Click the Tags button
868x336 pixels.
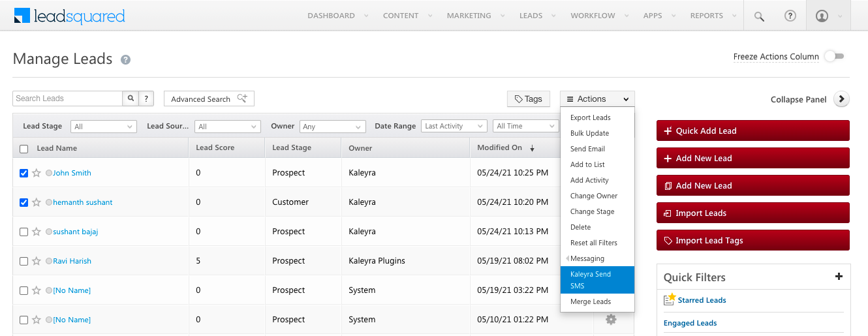[528, 99]
